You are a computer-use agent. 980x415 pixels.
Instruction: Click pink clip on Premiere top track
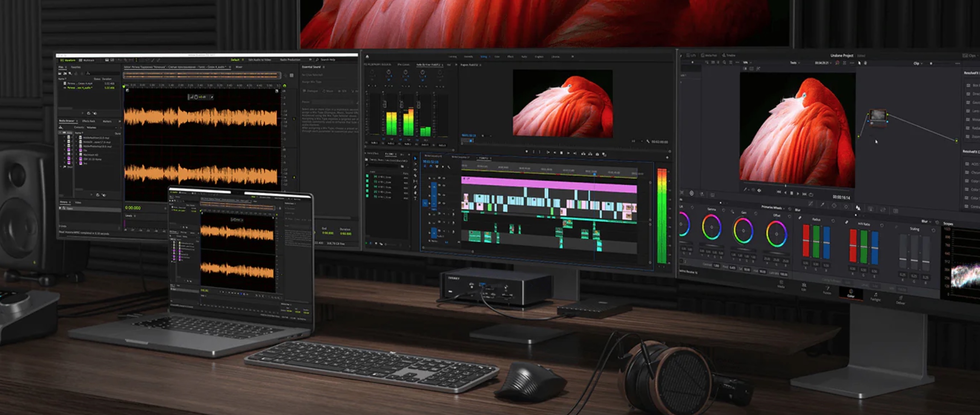pyautogui.click(x=549, y=184)
